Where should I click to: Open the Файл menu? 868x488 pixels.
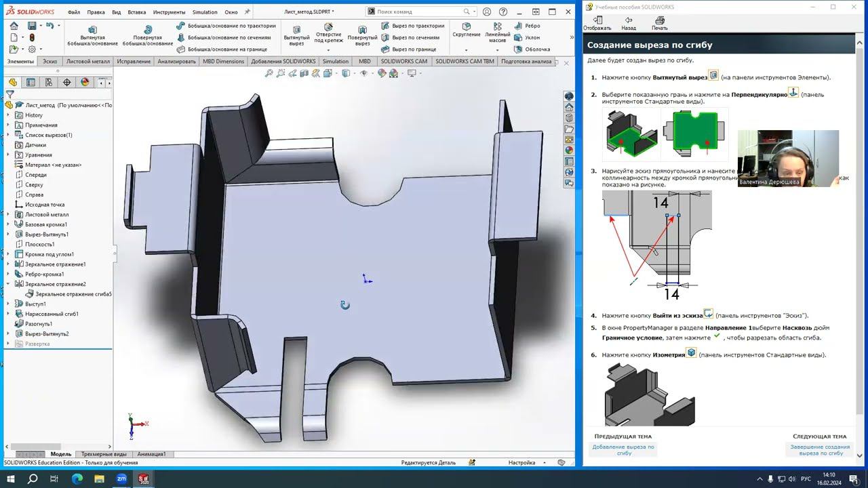pyautogui.click(x=74, y=12)
